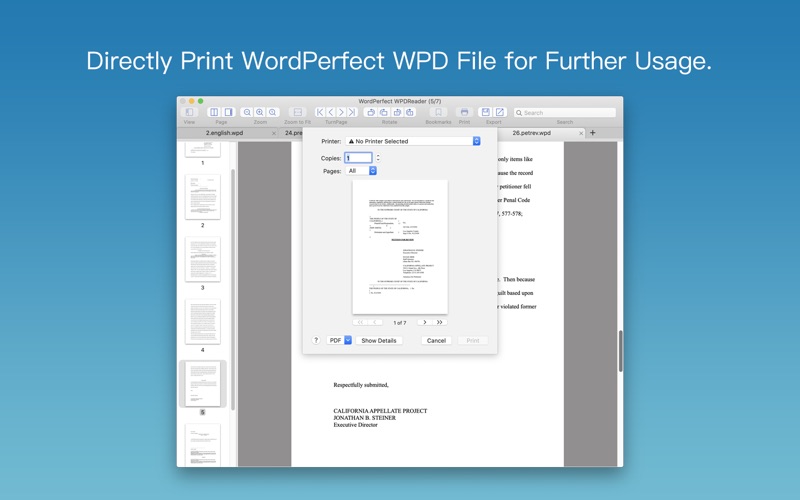The width and height of the screenshot is (800, 500).
Task: Select page 4 thumbnail in sidebar
Action: [203, 321]
